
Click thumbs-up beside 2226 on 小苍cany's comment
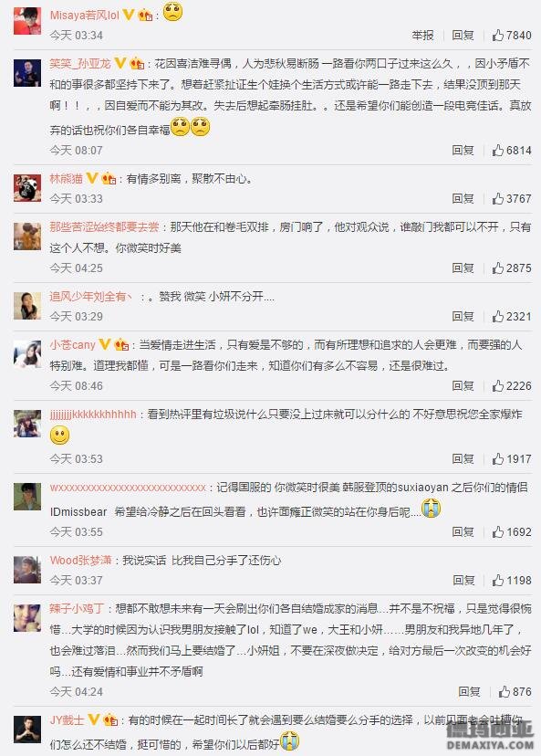(497, 385)
